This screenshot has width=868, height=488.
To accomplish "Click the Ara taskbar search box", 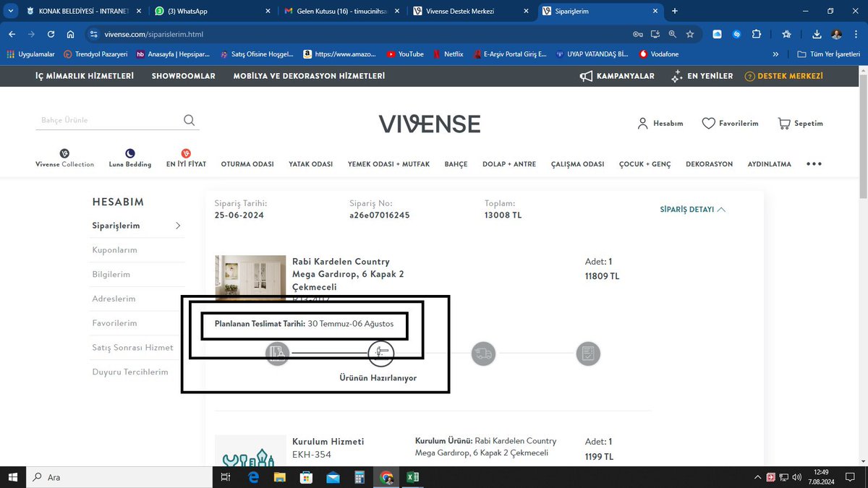I will click(120, 477).
